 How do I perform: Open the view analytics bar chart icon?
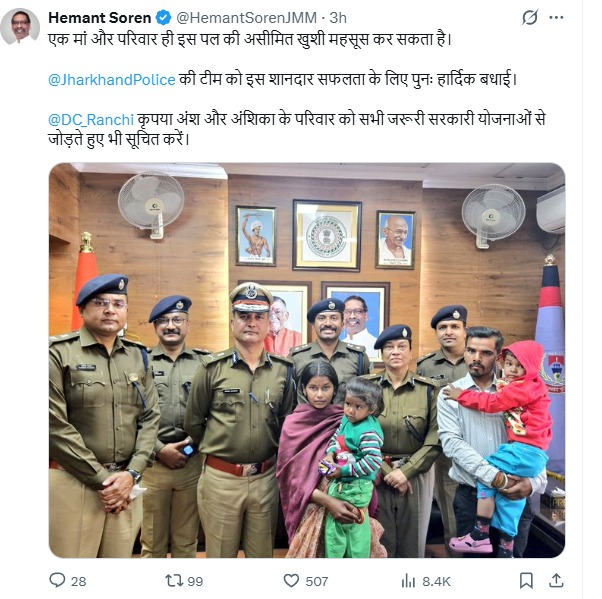tap(408, 581)
